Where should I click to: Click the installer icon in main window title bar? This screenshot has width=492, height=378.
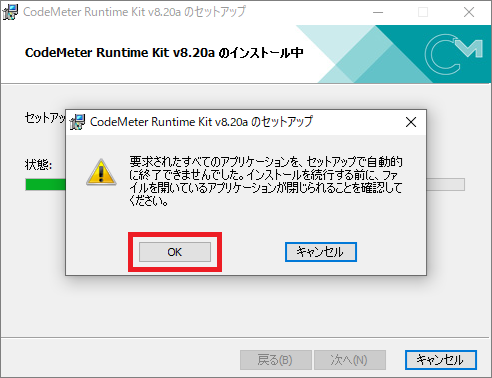click(x=10, y=12)
